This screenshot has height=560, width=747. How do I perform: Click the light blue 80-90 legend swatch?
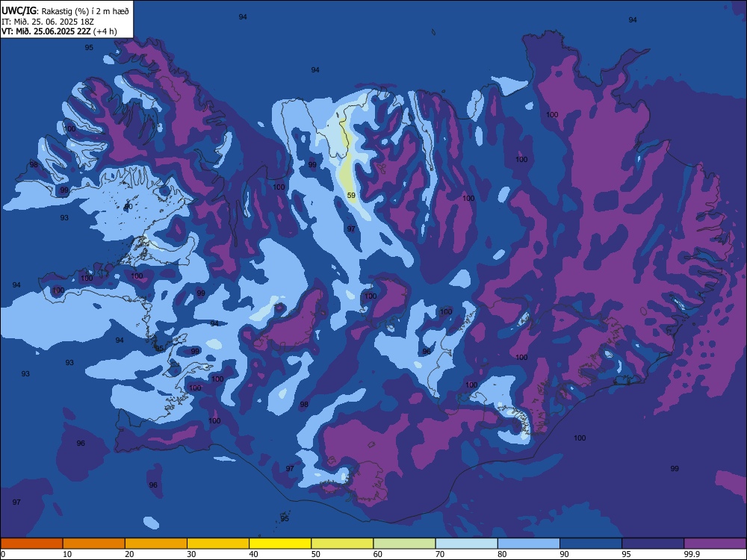coord(529,544)
